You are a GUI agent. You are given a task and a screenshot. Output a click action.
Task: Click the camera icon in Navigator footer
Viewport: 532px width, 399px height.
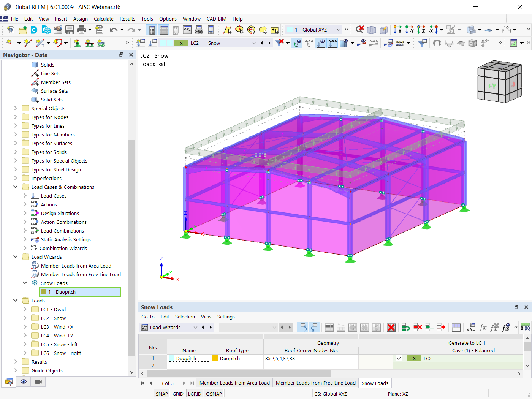click(38, 382)
